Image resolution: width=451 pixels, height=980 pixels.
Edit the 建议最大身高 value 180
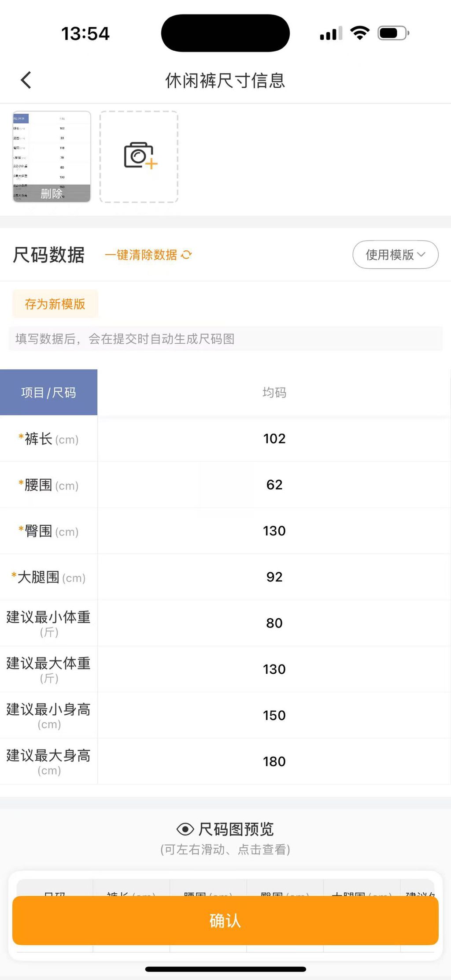tap(274, 761)
